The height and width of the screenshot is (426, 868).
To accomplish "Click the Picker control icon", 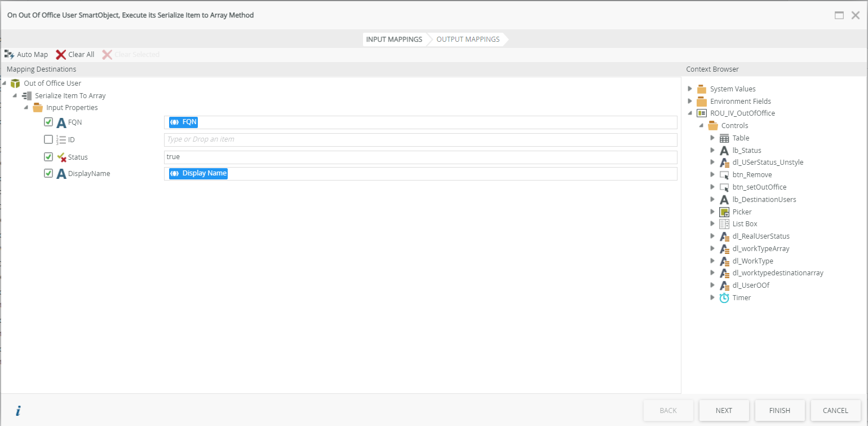I will [x=724, y=212].
